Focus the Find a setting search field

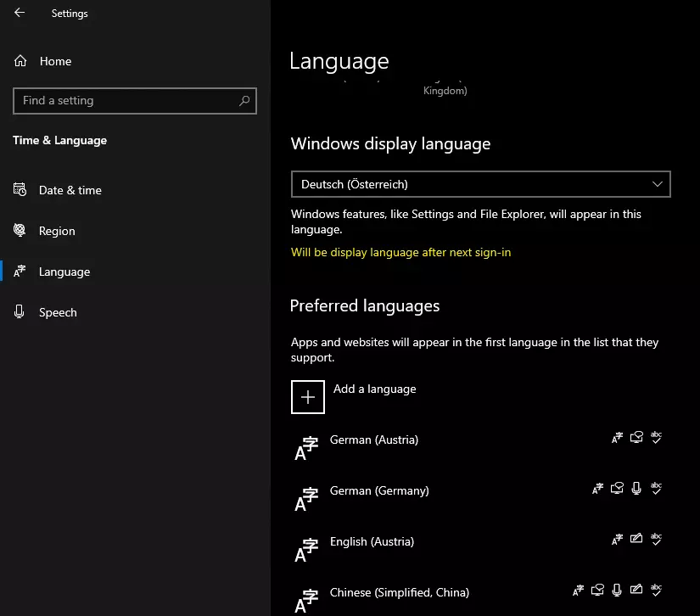pos(135,101)
